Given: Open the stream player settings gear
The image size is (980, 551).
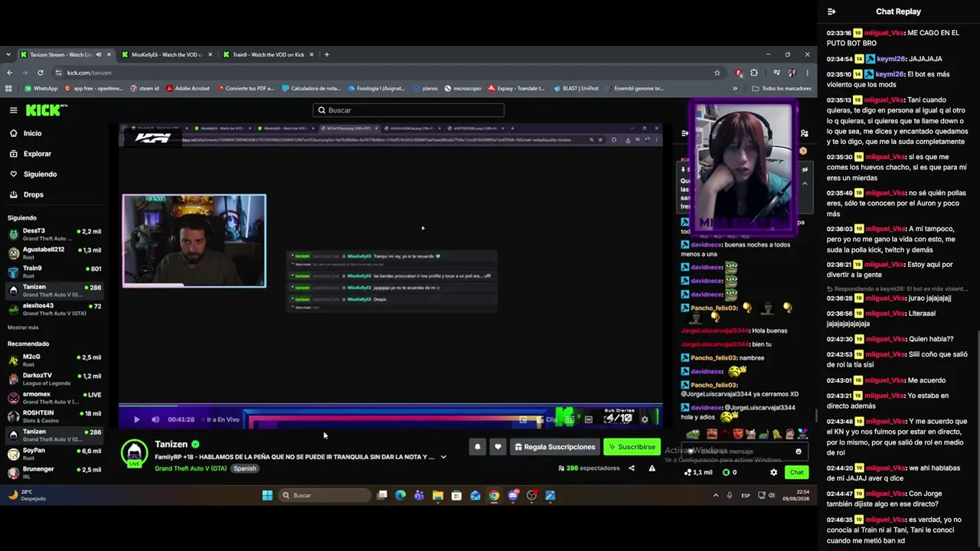Looking at the screenshot, I should pyautogui.click(x=645, y=419).
